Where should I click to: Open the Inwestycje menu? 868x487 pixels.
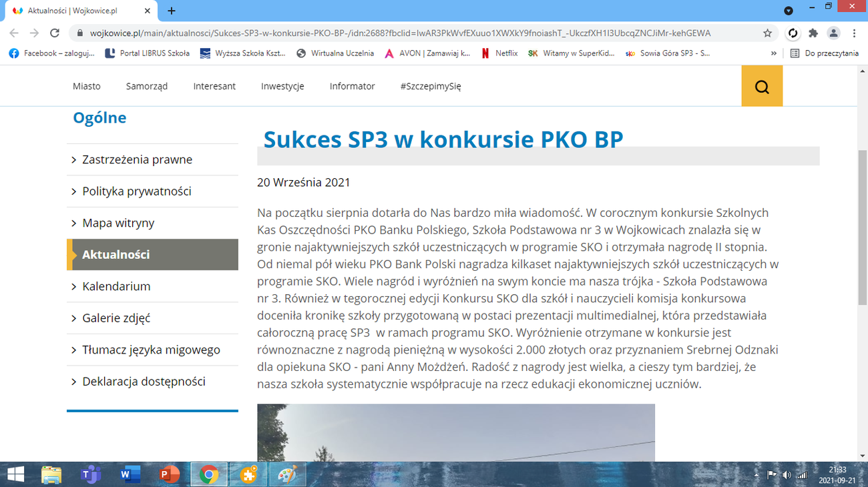pyautogui.click(x=282, y=86)
